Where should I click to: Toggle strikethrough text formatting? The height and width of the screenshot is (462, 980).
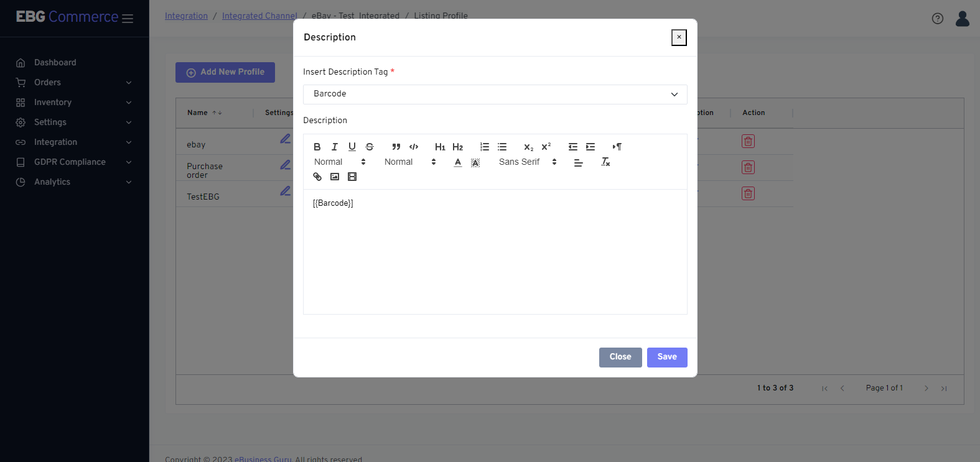[x=370, y=147]
